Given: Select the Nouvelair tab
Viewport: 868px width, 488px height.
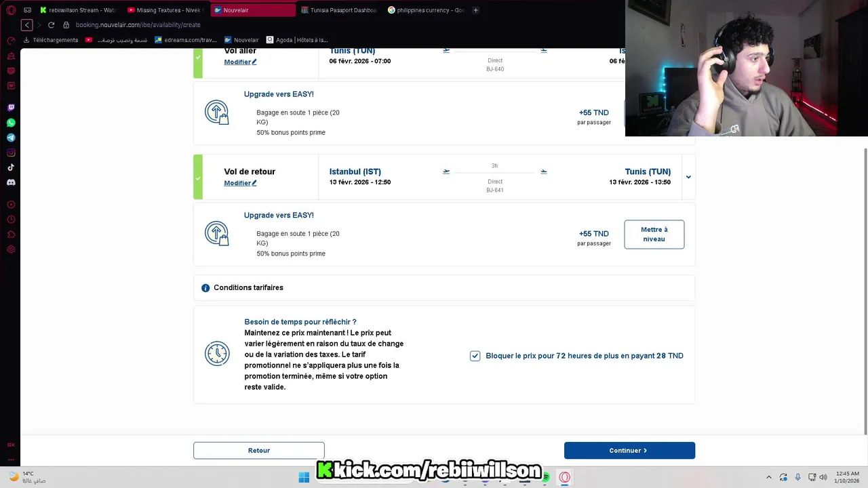Looking at the screenshot, I should click(253, 10).
